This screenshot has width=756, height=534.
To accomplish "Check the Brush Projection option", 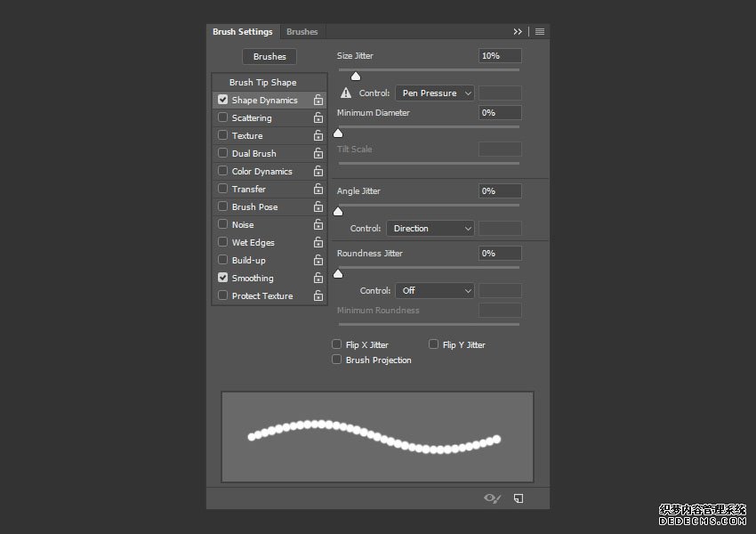I will (336, 360).
